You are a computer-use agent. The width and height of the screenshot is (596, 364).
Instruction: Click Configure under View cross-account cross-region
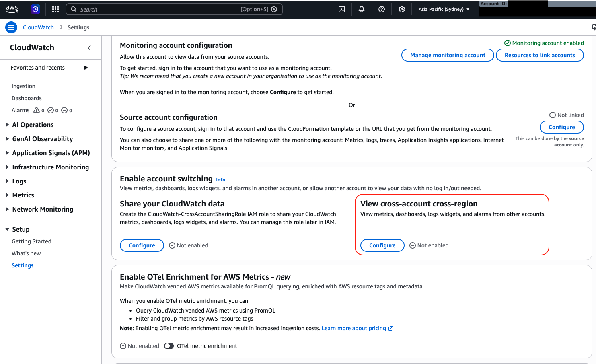(382, 245)
